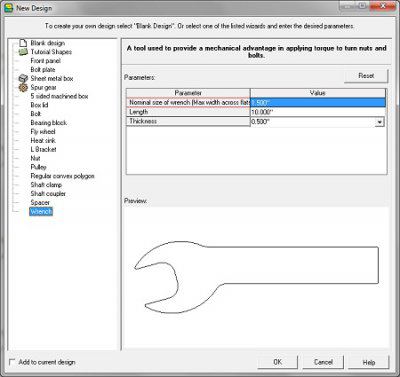
Task: Select the Spacer wizard
Action: click(40, 202)
